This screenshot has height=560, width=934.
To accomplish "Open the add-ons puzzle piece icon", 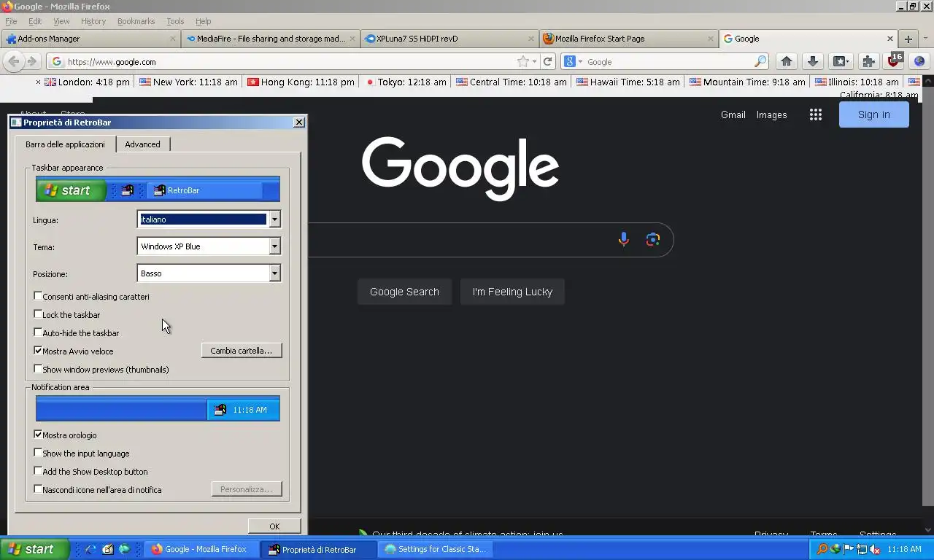I will tap(868, 62).
